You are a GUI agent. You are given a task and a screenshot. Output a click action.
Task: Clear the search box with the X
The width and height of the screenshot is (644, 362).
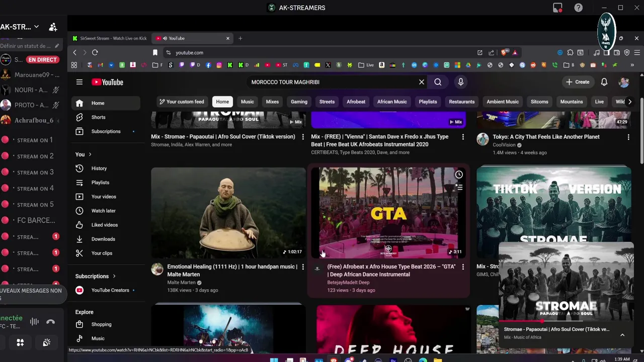tap(422, 82)
